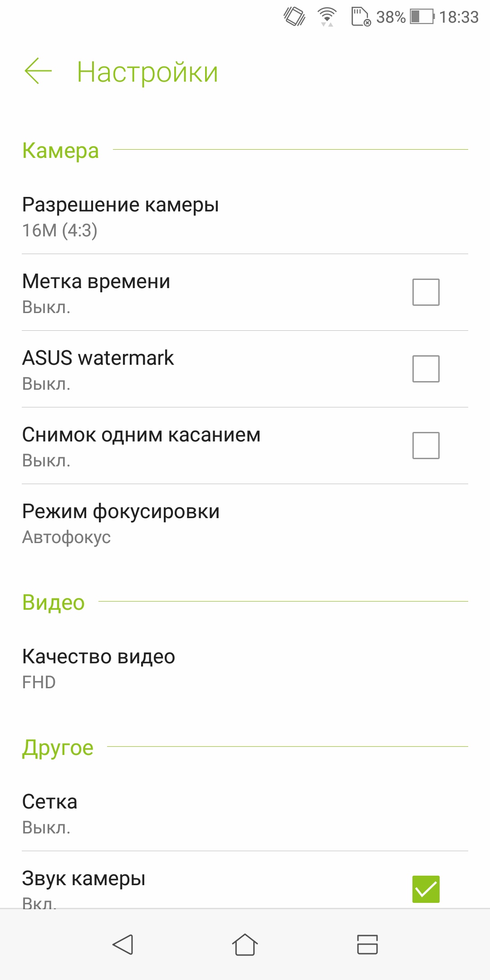Check the ASUS watermark box

tap(426, 369)
